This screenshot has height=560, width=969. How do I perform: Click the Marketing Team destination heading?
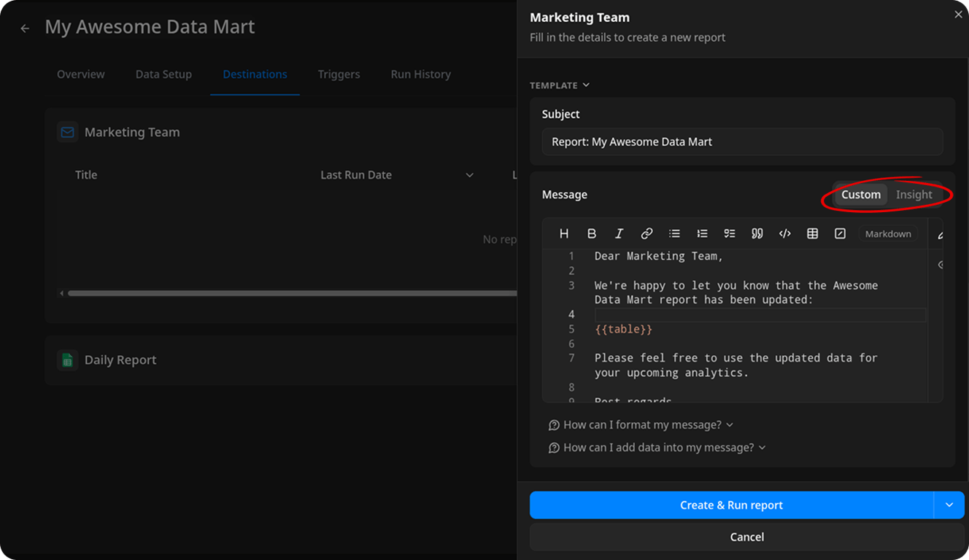(132, 132)
